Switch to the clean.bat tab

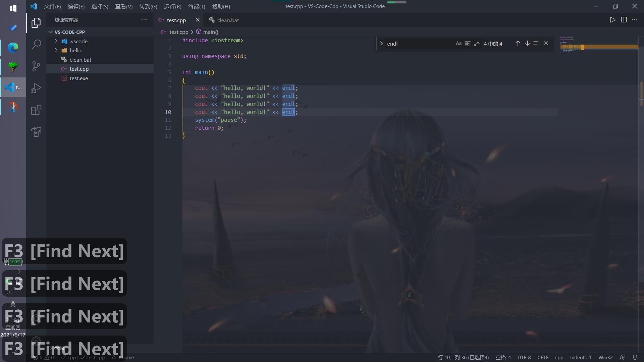click(229, 20)
